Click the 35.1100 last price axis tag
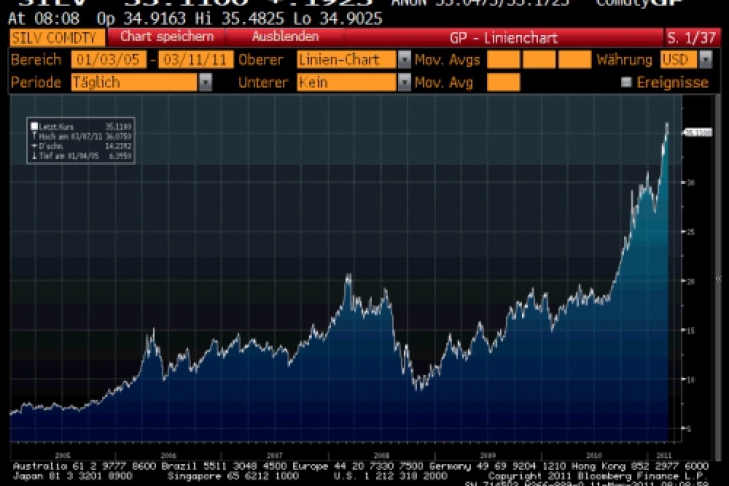The height and width of the screenshot is (486, 729). point(696,132)
